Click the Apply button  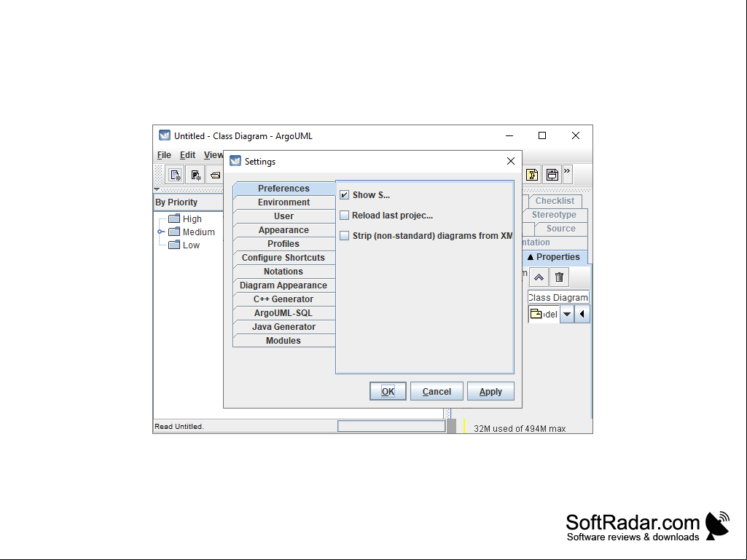[490, 392]
